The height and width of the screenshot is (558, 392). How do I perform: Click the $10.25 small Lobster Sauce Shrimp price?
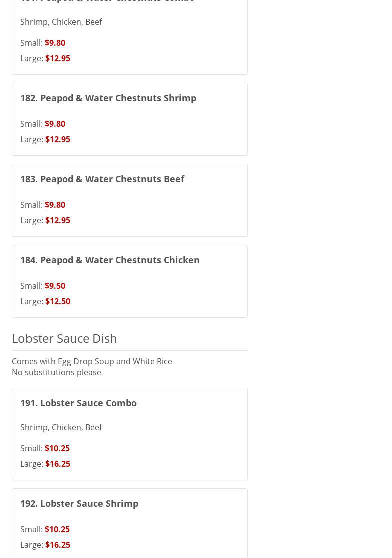click(57, 529)
